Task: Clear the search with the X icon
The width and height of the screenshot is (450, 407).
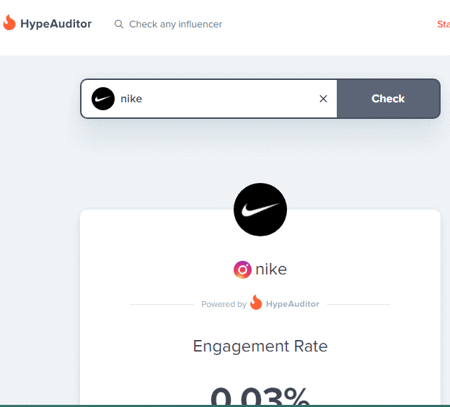Action: click(x=323, y=99)
